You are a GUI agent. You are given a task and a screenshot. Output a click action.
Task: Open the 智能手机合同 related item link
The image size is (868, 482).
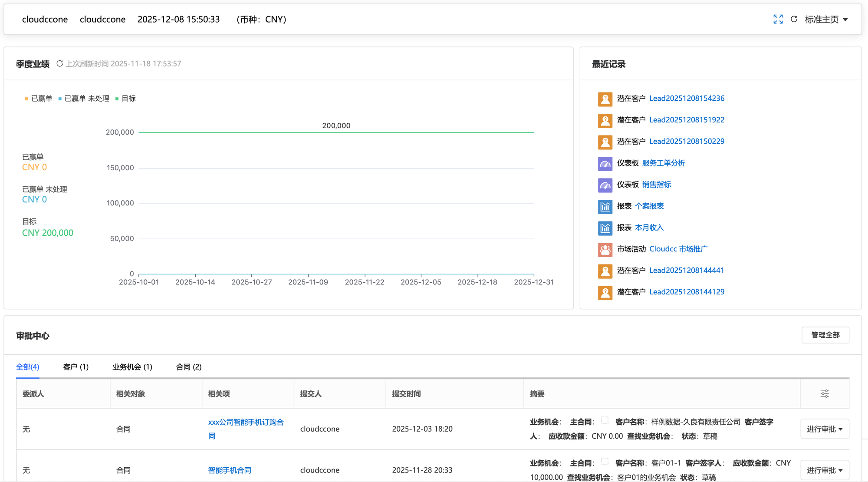(230, 470)
